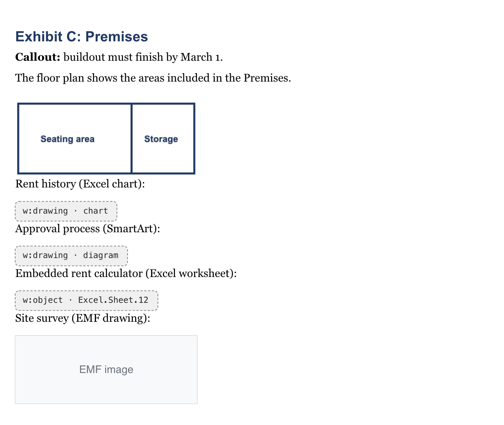This screenshot has height=425, width=504.
Task: Select the EMF image placeholder box
Action: [x=106, y=370]
